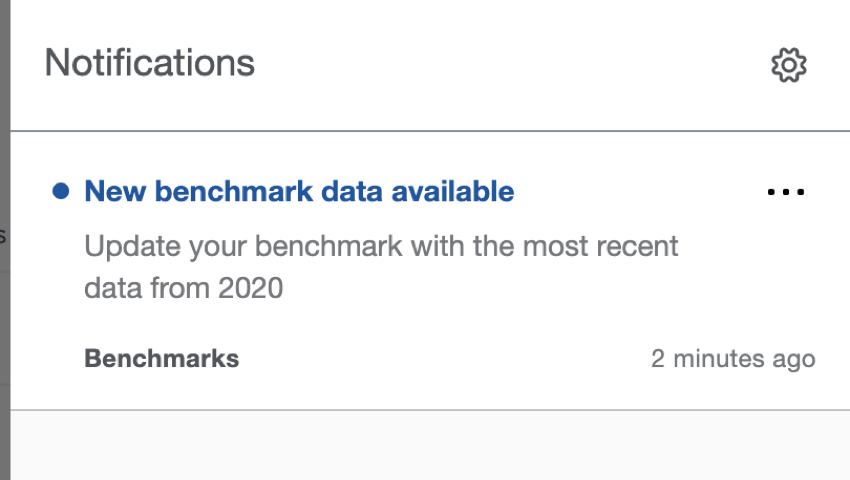Expand more actions with the ellipsis button

[x=786, y=191]
